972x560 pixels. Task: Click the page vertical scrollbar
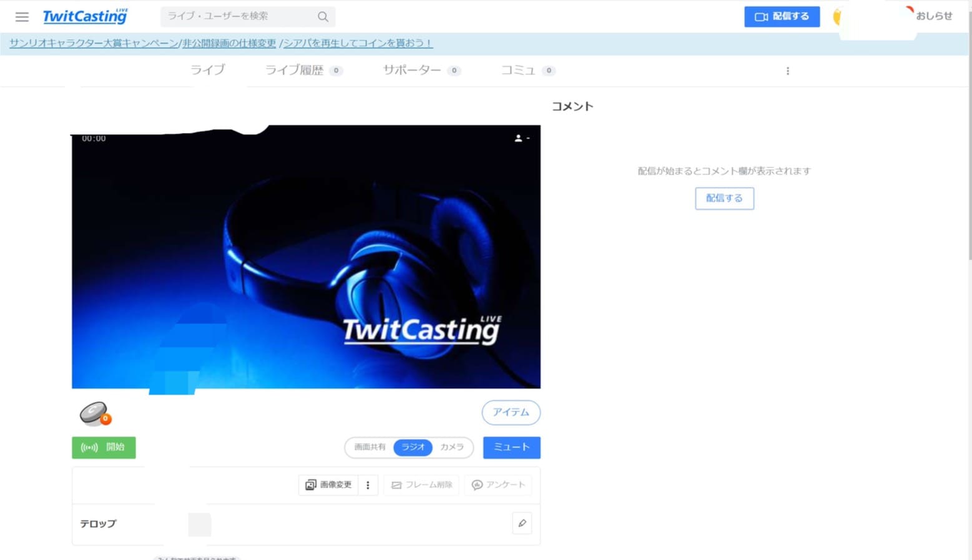tap(969, 134)
